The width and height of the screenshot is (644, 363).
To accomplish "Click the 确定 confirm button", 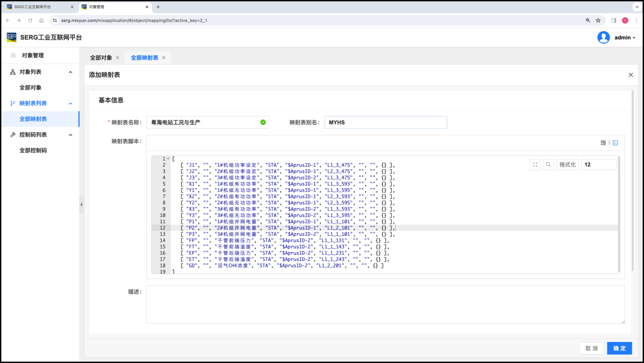I will tap(619, 348).
